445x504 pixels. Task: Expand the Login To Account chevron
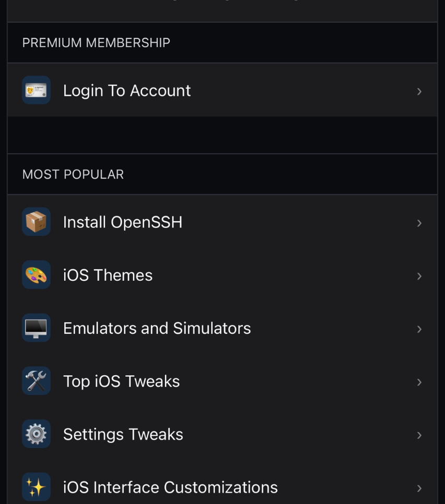419,91
